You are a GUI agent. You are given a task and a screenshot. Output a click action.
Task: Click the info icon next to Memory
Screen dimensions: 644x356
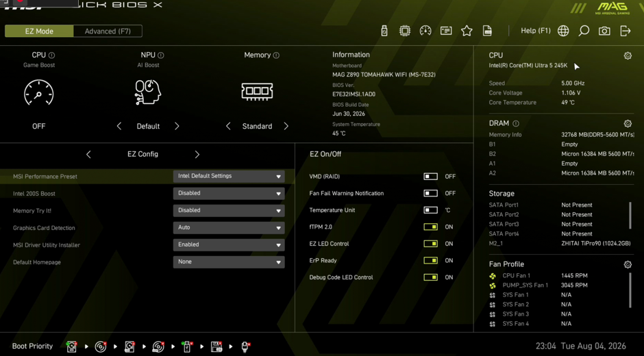[276, 55]
